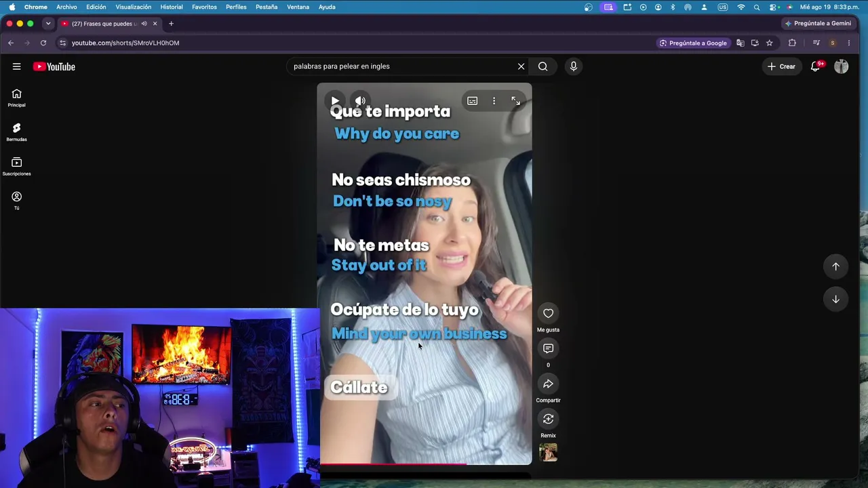The width and height of the screenshot is (868, 488).
Task: Go to the YouTube logo home link
Action: [54, 66]
